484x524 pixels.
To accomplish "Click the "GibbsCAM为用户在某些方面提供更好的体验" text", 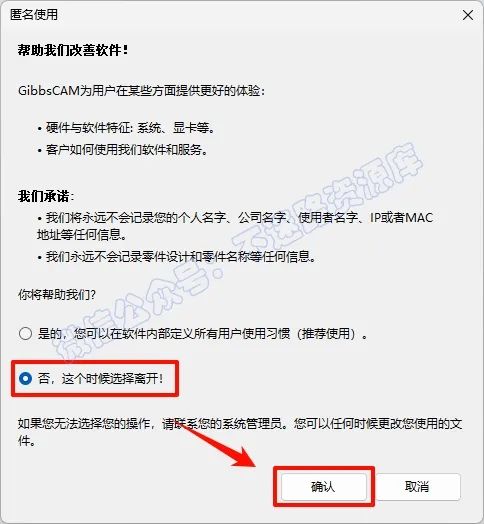I will pyautogui.click(x=141, y=91).
